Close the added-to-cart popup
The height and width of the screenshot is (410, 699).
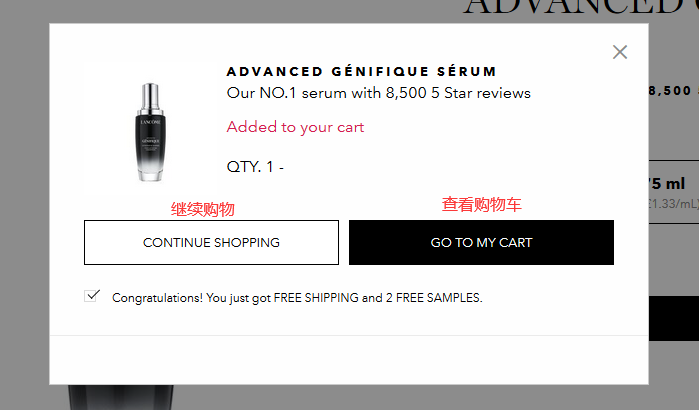tap(620, 52)
